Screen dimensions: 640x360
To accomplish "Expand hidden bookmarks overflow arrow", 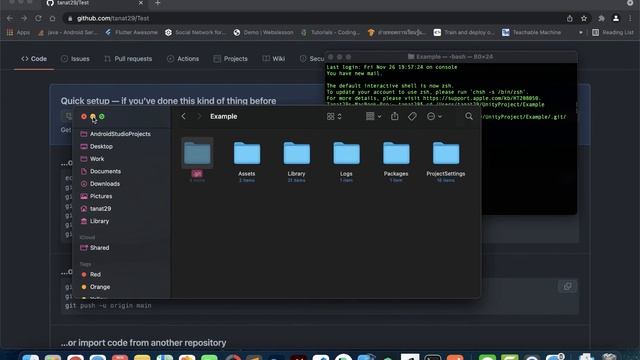I will [580, 32].
